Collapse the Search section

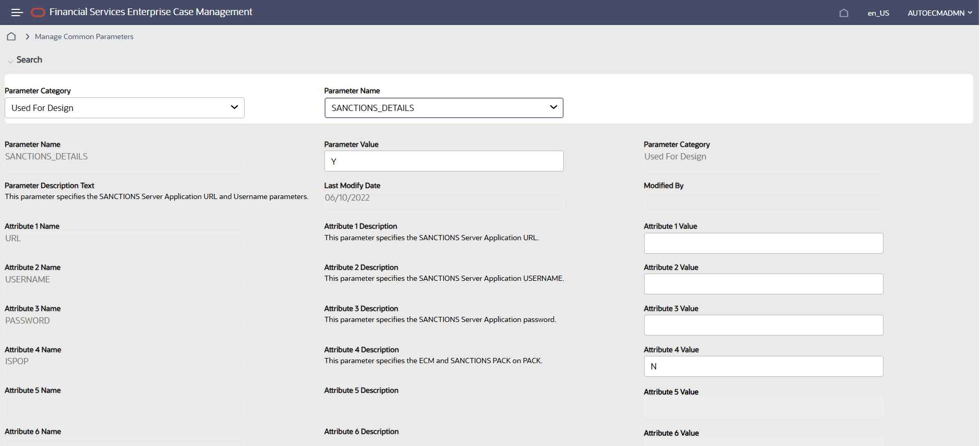[10, 61]
